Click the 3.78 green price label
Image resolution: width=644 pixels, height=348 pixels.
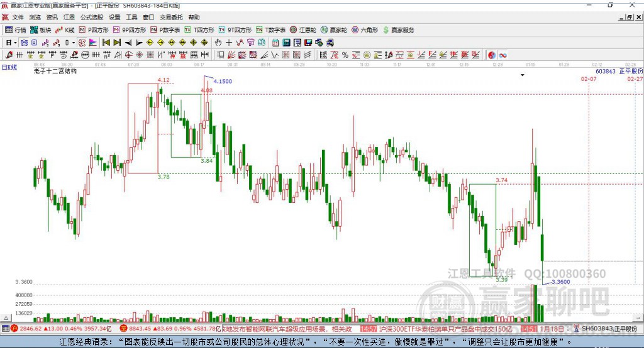click(164, 177)
